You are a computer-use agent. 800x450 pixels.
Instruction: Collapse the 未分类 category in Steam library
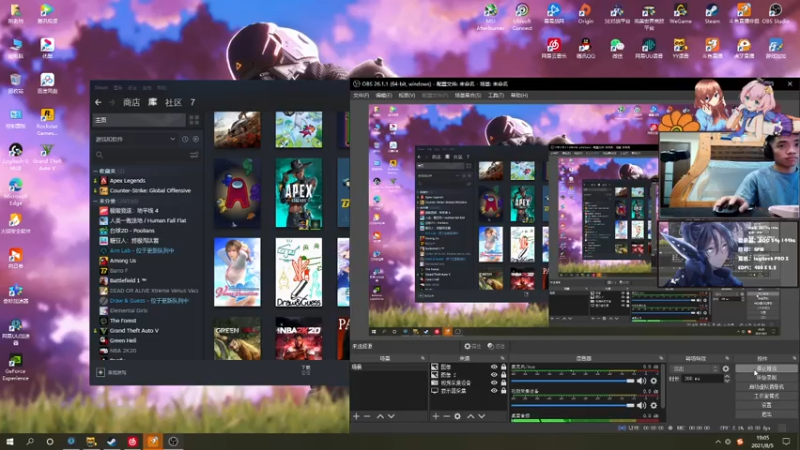pos(95,202)
